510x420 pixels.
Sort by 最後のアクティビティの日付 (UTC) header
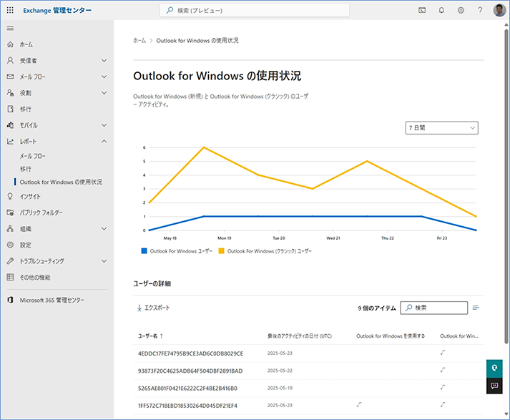(300, 336)
